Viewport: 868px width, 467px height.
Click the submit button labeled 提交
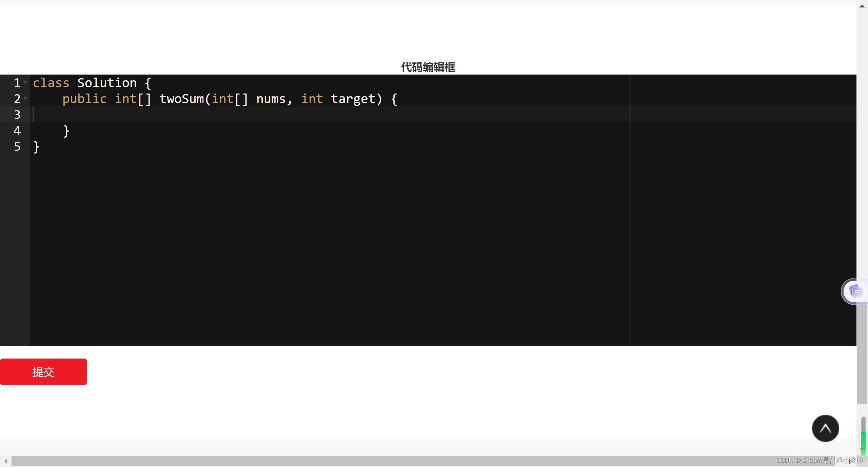pyautogui.click(x=43, y=371)
